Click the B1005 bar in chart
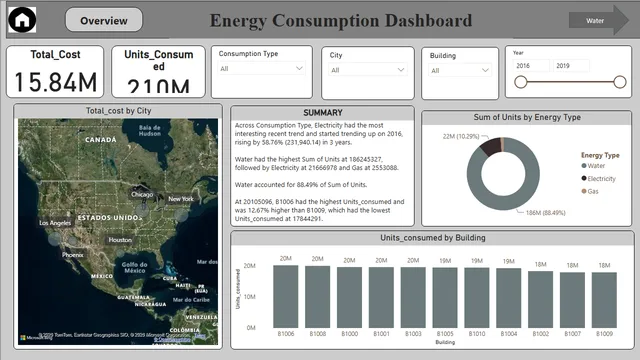Screen dimensions: 640x360 pos(445,298)
